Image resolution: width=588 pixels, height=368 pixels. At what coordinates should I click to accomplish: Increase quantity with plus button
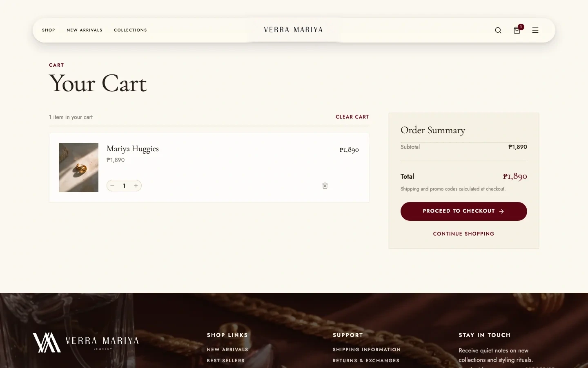pyautogui.click(x=136, y=186)
